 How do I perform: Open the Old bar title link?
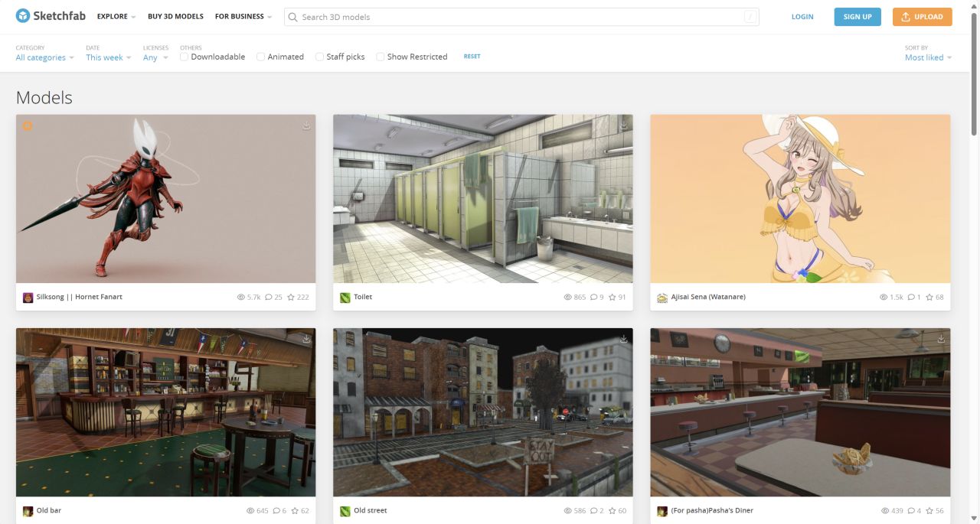49,510
